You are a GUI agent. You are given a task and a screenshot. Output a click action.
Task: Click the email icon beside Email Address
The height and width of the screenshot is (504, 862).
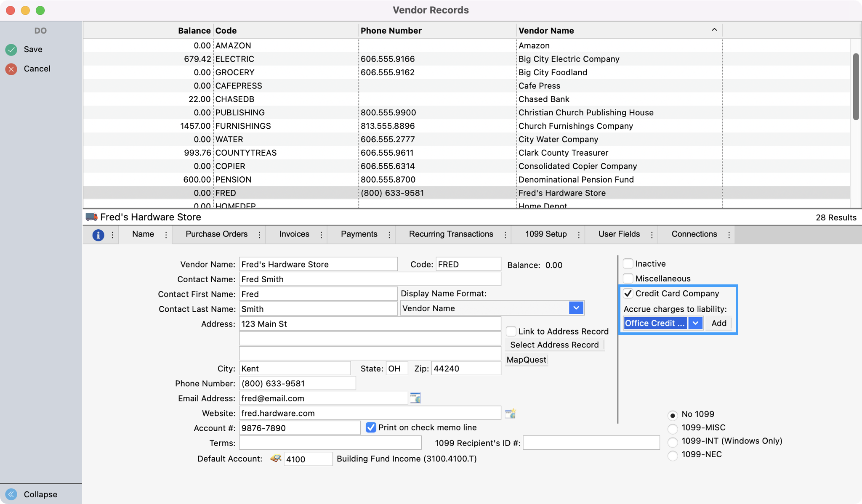(415, 398)
